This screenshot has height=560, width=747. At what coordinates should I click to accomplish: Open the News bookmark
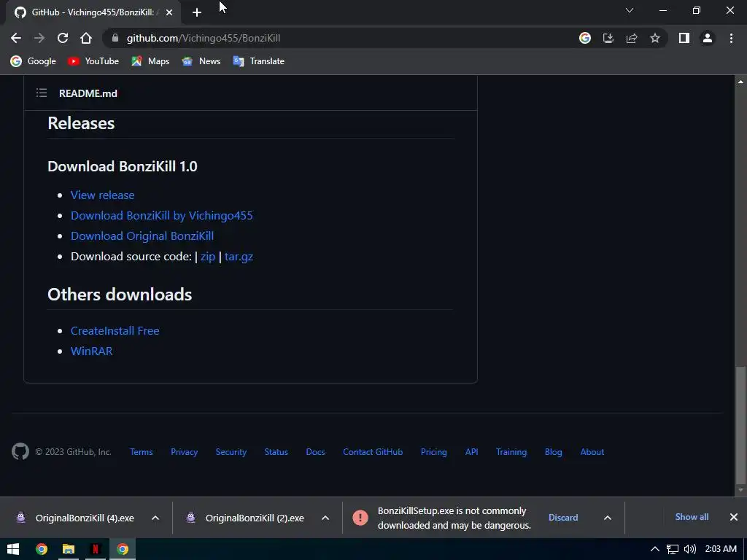pyautogui.click(x=201, y=61)
